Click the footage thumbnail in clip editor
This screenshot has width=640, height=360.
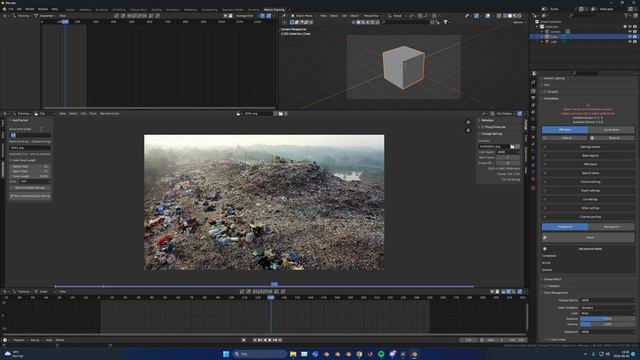coord(264,202)
